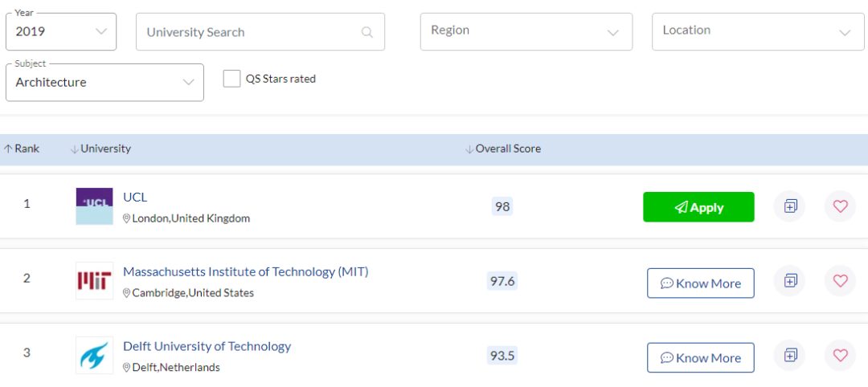This screenshot has height=387, width=868.
Task: Click the green Apply button for UCL
Action: point(698,207)
